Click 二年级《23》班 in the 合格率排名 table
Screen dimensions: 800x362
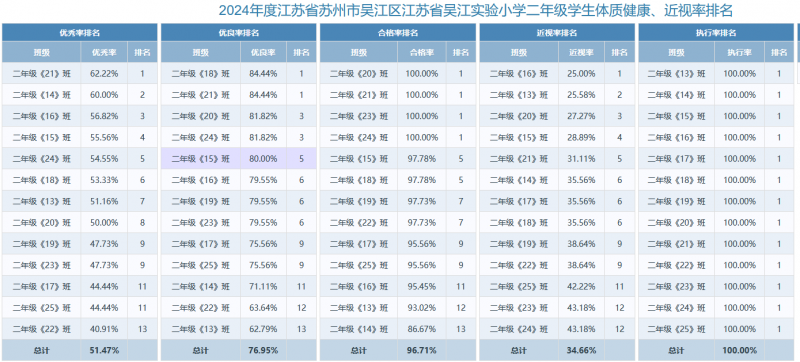359,116
